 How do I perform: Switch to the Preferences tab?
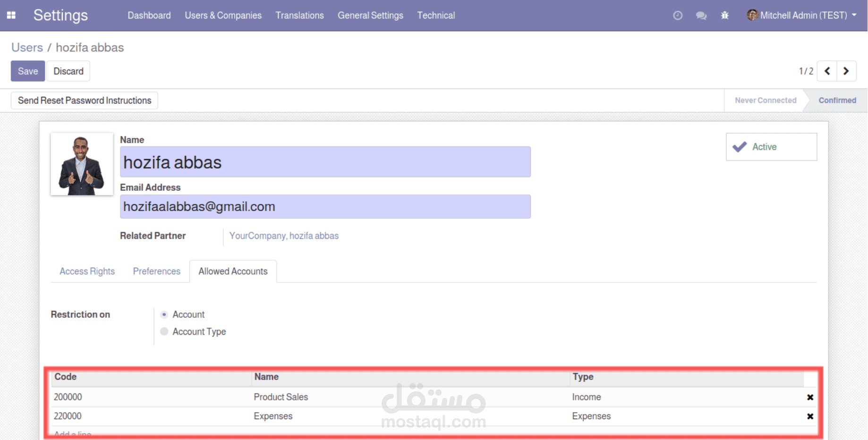click(x=156, y=271)
